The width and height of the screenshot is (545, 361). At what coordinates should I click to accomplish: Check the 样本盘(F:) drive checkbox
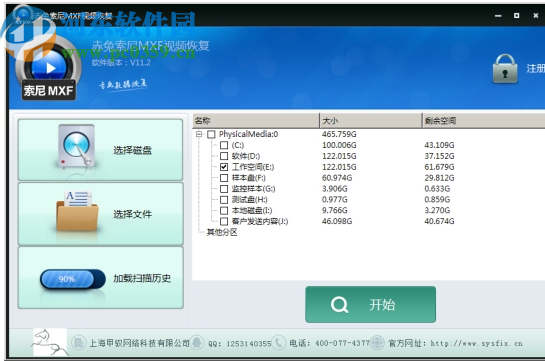[x=224, y=178]
